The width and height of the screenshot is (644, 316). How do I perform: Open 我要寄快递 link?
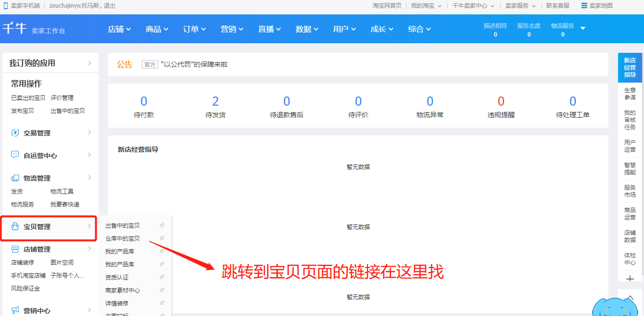[x=65, y=204]
